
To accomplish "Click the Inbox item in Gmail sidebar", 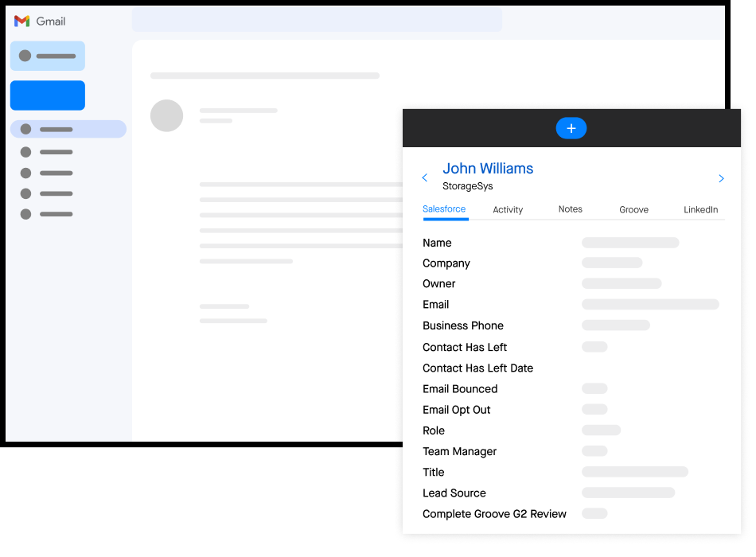I will [68, 128].
